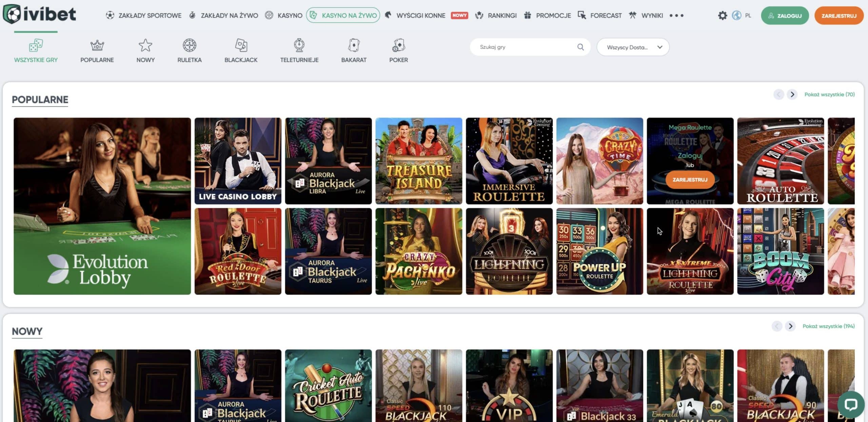Open the settings gear icon

(x=722, y=16)
